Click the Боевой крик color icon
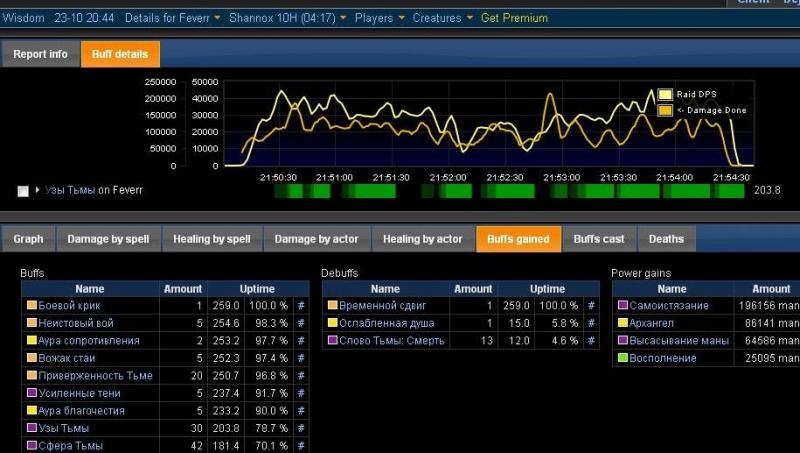 [32, 305]
